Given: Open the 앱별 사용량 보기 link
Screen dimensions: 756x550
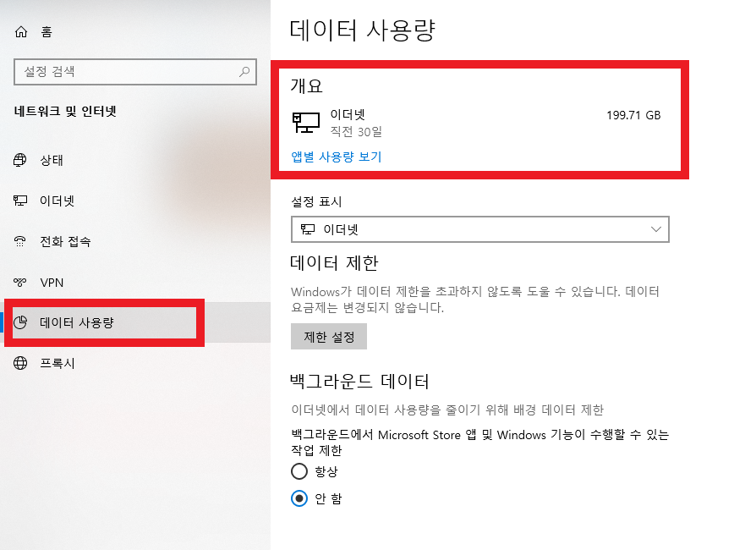Looking at the screenshot, I should [337, 157].
